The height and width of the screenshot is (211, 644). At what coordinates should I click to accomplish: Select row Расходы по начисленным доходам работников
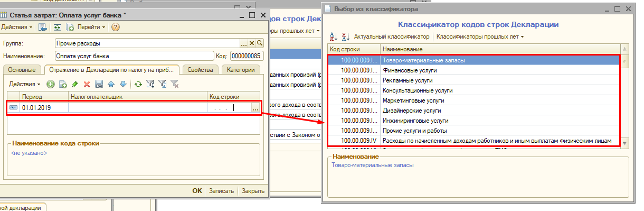click(475, 140)
